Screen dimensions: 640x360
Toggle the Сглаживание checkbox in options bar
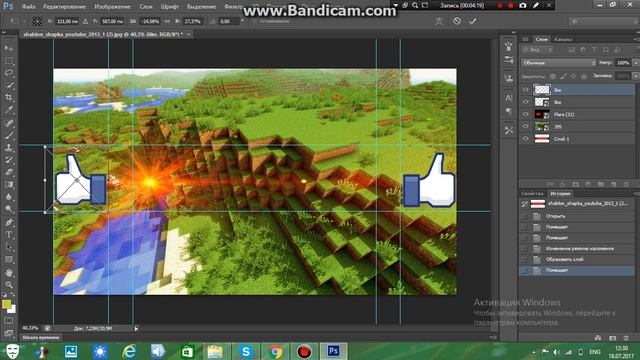(x=255, y=21)
